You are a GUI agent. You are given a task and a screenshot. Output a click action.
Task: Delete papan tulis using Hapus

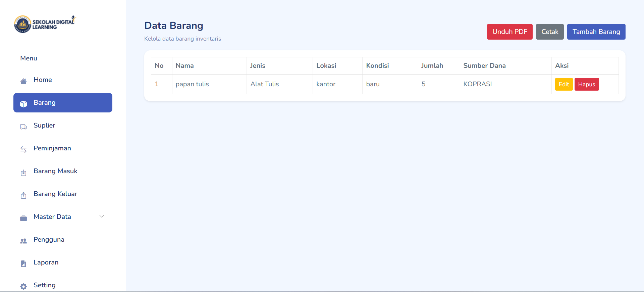(586, 84)
